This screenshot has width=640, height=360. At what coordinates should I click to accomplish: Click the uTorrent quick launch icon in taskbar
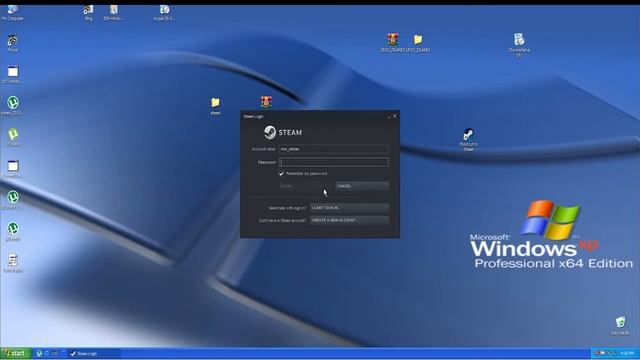(x=40, y=353)
